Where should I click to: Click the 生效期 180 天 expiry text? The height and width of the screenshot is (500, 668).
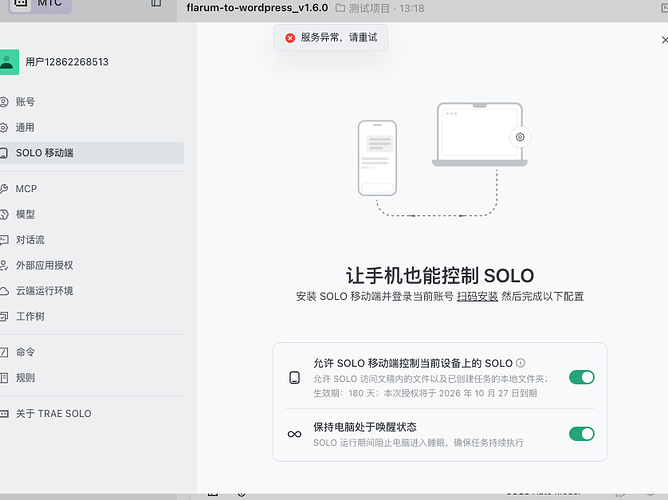tap(425, 393)
